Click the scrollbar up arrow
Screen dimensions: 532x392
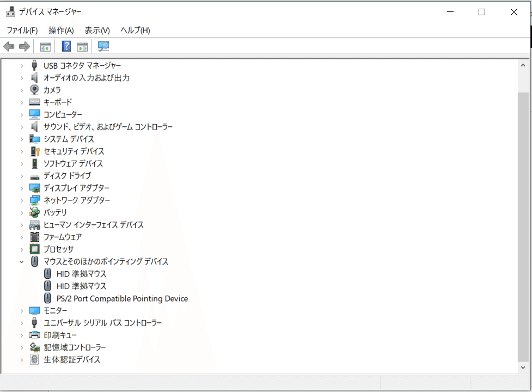(523, 65)
